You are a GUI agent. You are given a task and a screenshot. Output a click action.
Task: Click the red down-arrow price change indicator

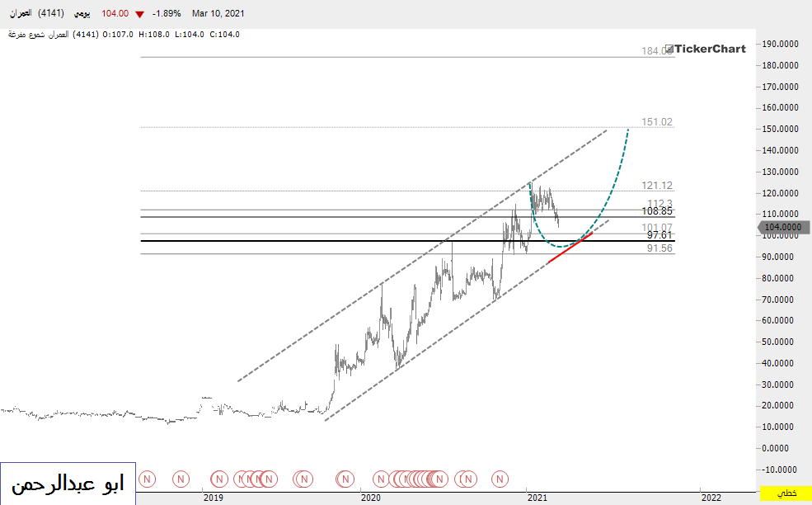(138, 14)
